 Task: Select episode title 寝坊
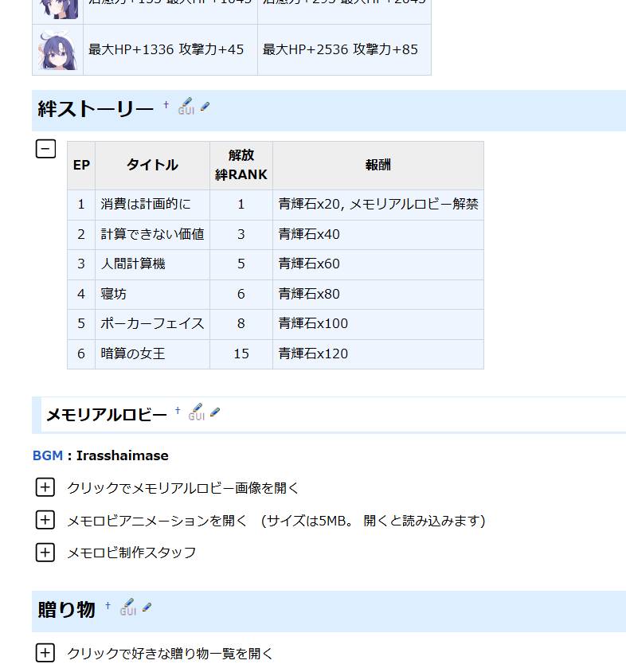pyautogui.click(x=114, y=294)
